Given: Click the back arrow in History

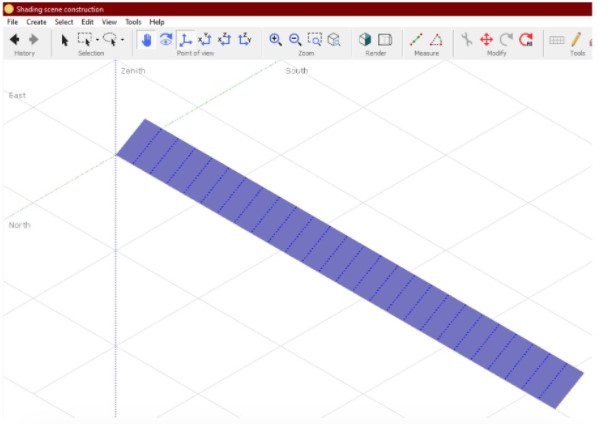Looking at the screenshot, I should coord(15,40).
